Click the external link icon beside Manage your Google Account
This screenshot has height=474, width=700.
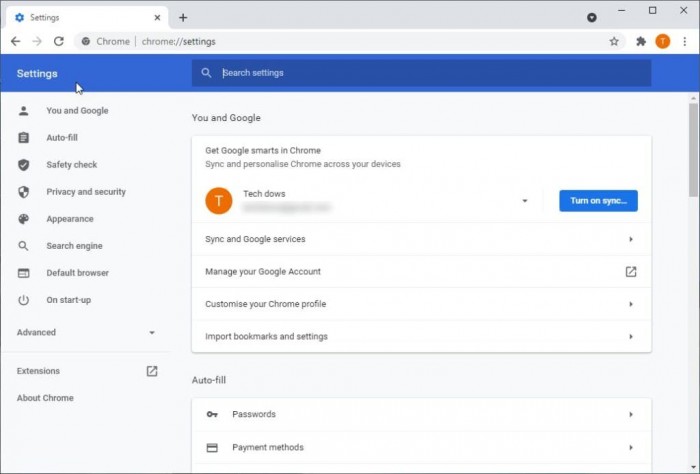point(630,271)
